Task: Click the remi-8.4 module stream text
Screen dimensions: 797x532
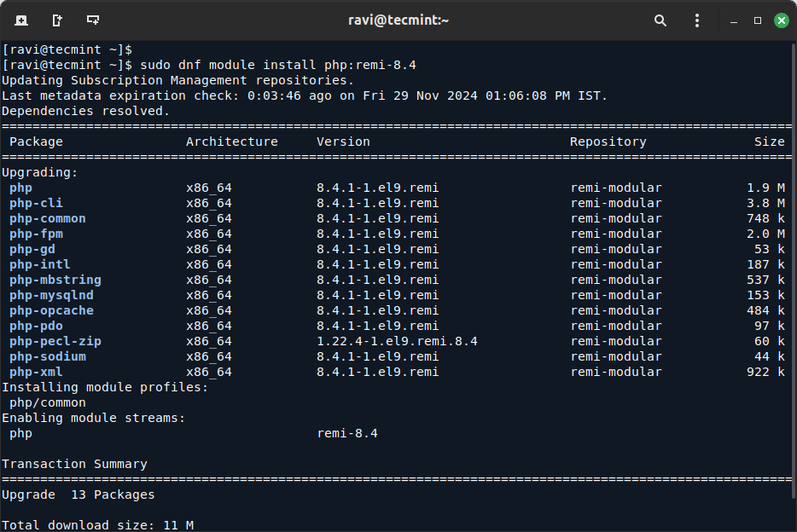Action: 347,433
